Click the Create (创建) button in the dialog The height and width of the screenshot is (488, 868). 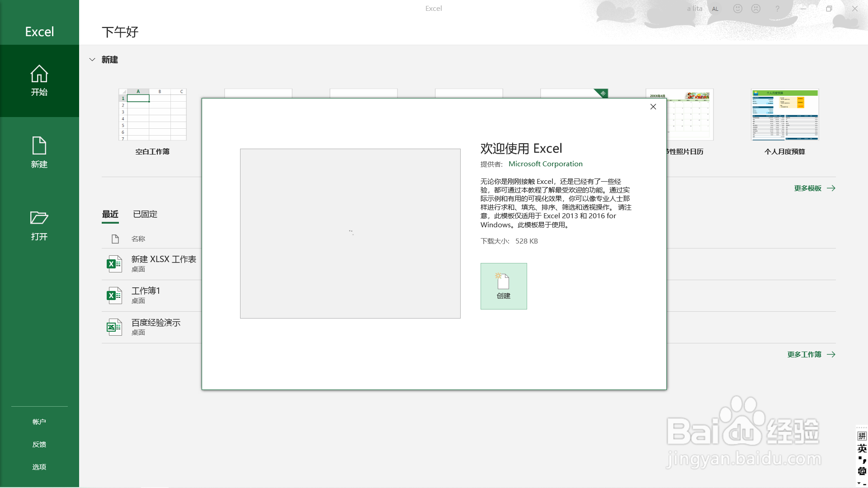click(x=504, y=286)
